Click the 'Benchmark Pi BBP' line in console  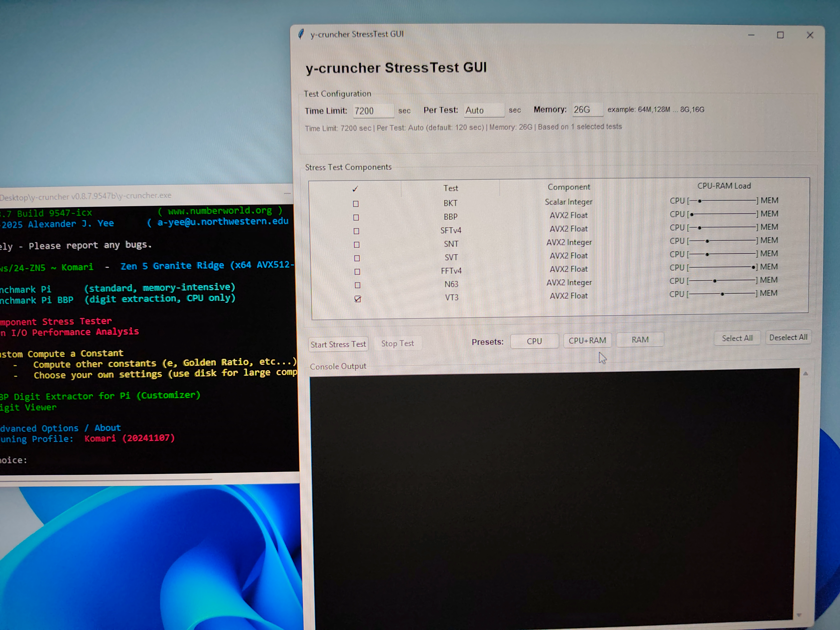(118, 299)
